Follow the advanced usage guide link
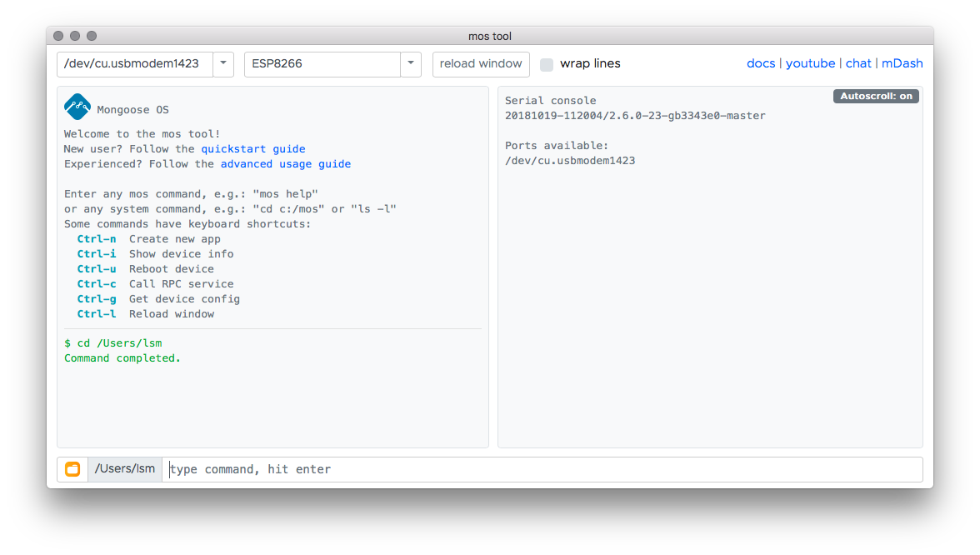 [286, 163]
